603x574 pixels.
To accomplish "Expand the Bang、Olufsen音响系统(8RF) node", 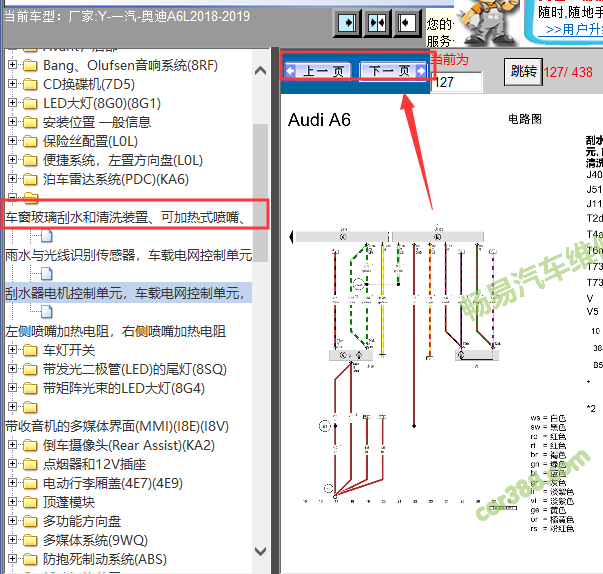I will [x=12, y=65].
